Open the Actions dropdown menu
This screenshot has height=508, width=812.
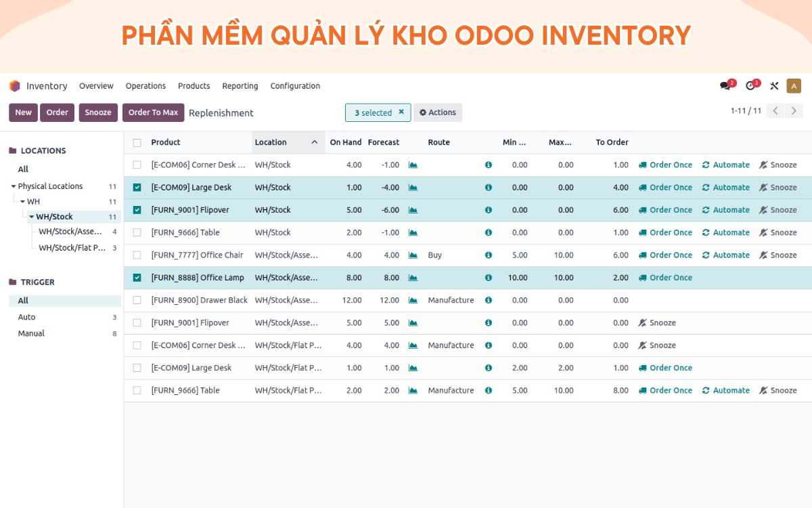438,112
